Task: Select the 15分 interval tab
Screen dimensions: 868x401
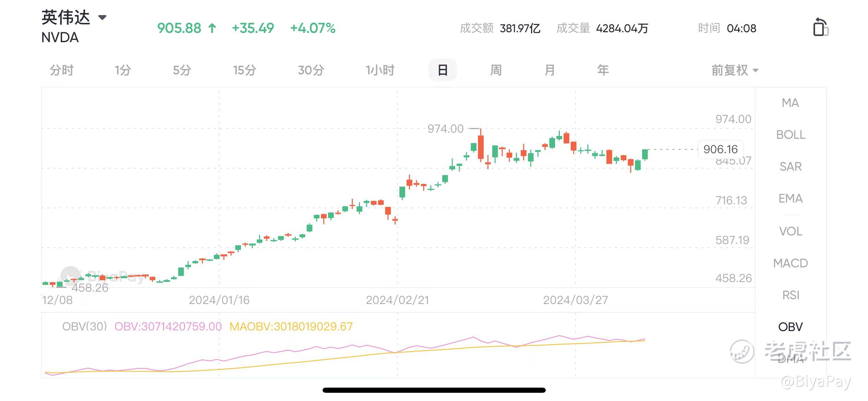Action: click(x=244, y=70)
